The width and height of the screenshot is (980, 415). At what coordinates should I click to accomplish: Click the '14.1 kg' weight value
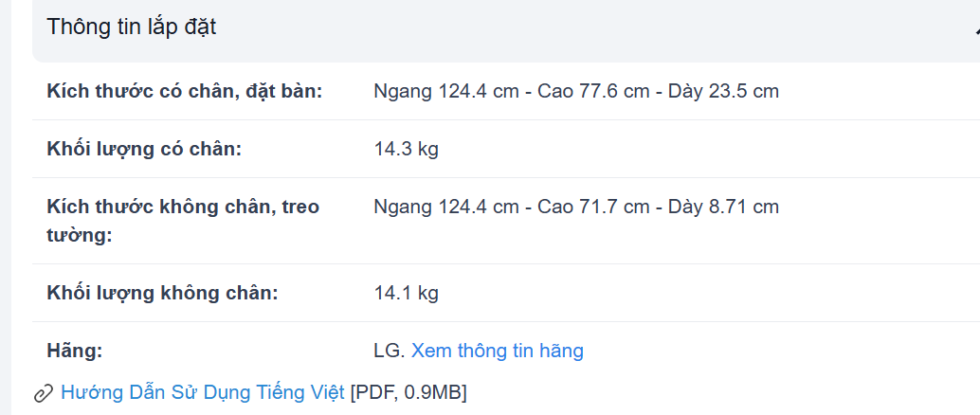(407, 293)
